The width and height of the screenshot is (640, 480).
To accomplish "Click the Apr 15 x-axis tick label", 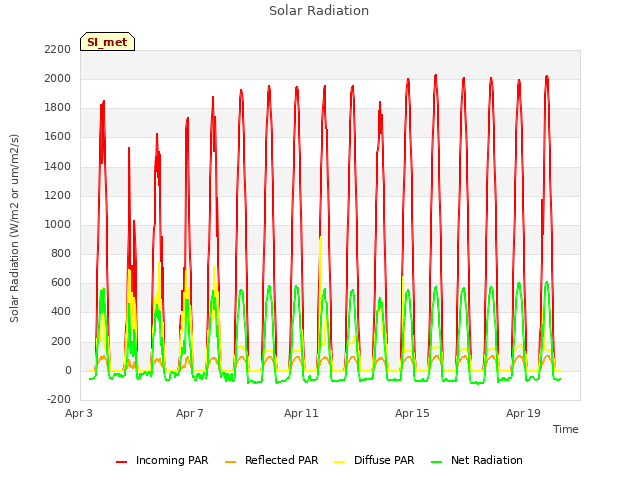I will (412, 413).
